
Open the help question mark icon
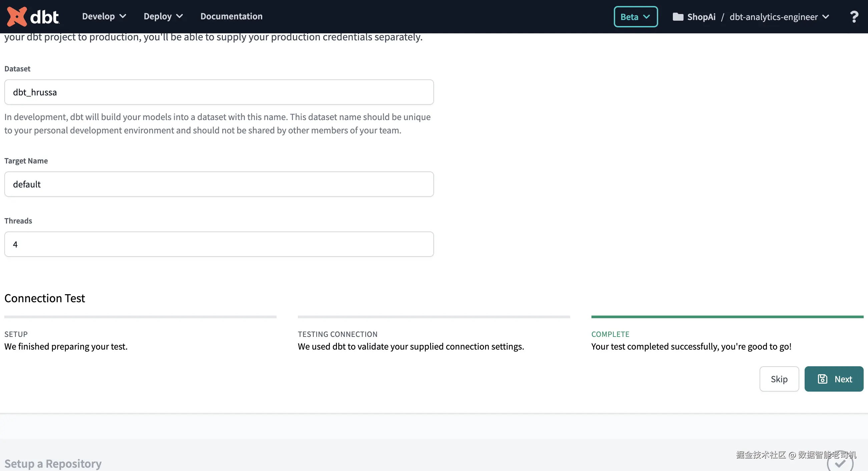[854, 17]
